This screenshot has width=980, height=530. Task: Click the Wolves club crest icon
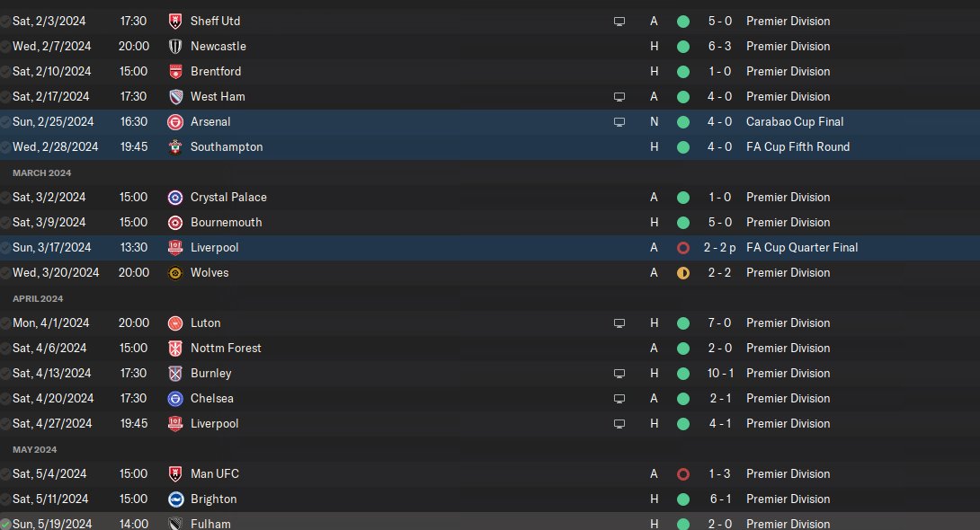tap(175, 273)
